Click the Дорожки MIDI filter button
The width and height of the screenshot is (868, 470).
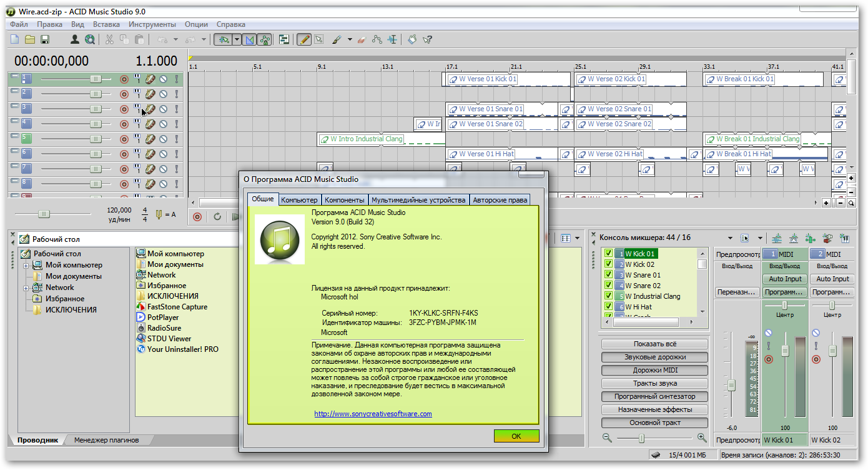pos(654,370)
